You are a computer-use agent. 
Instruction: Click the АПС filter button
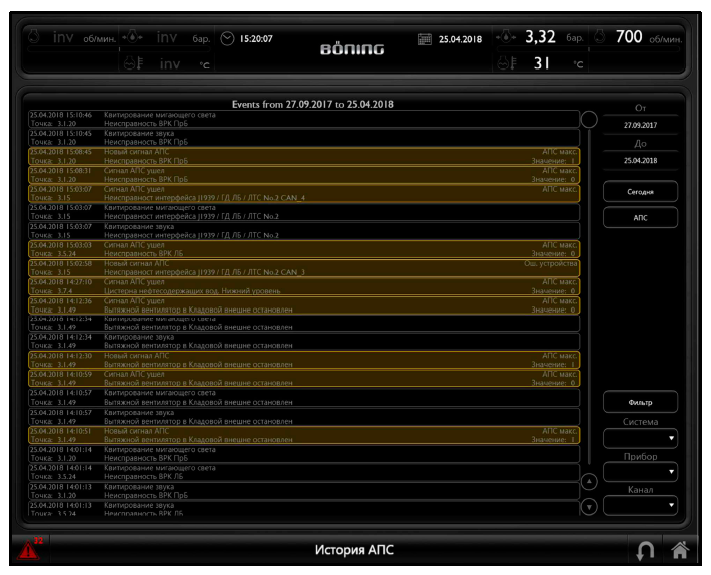[x=640, y=217]
